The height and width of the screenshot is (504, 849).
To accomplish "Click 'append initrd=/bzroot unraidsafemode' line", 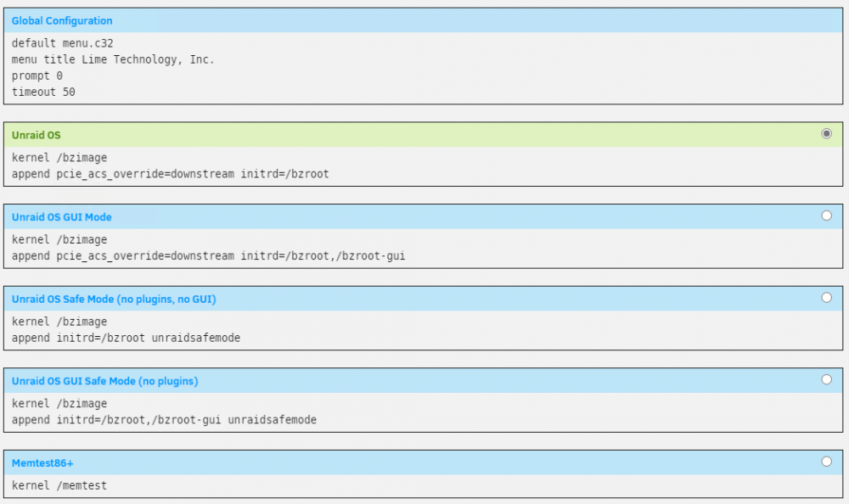I will coord(127,338).
